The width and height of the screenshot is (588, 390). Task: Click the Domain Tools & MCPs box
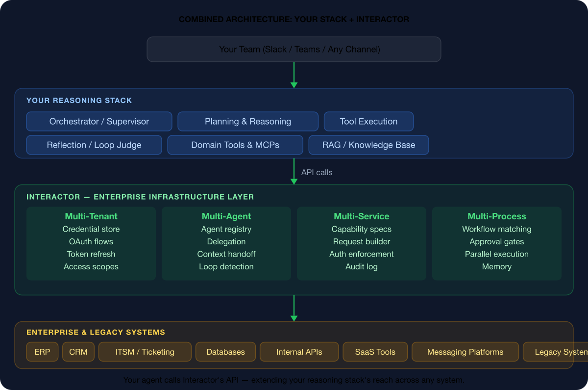(x=235, y=145)
